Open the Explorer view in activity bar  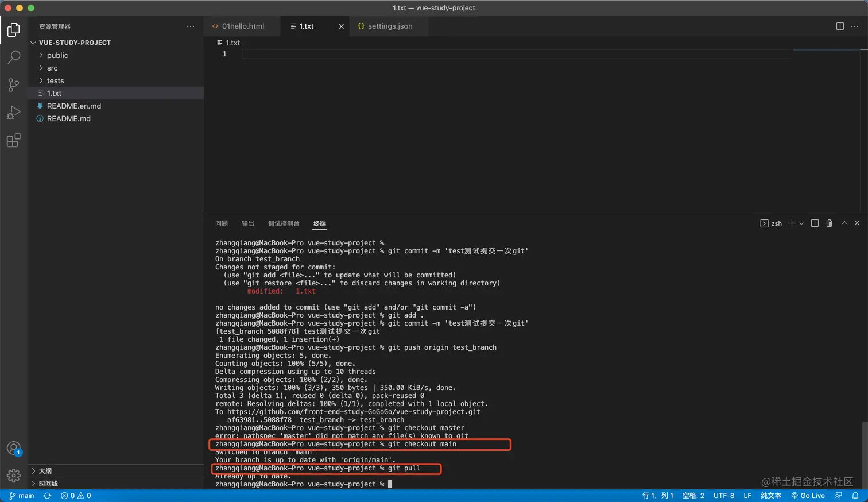pos(14,29)
